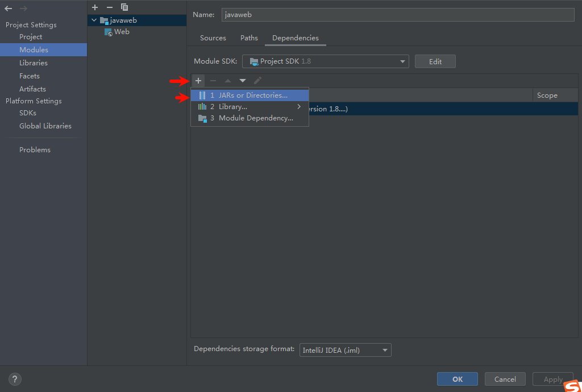The image size is (582, 392).
Task: Click the Library bars icon in popup
Action: coord(202,107)
